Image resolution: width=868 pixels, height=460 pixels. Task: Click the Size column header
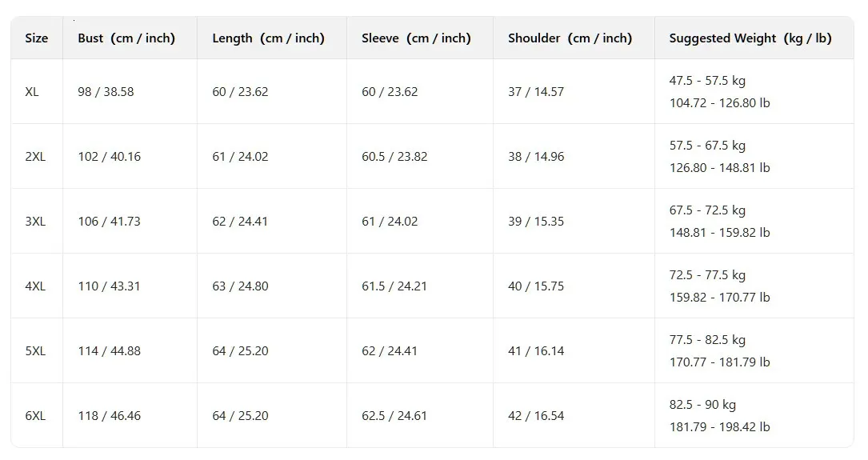coord(37,38)
